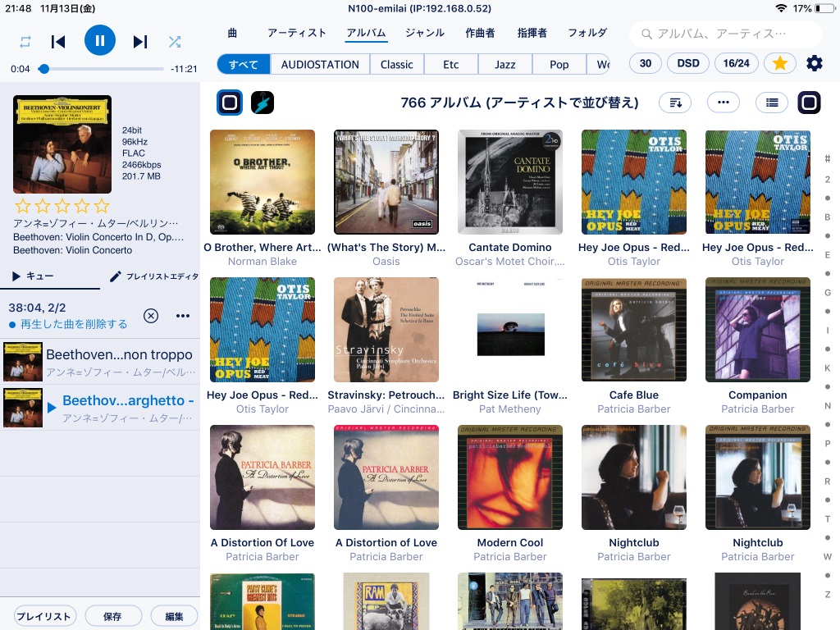The image size is (840, 630).
Task: Switch to the フォルダ tab
Action: (587, 33)
